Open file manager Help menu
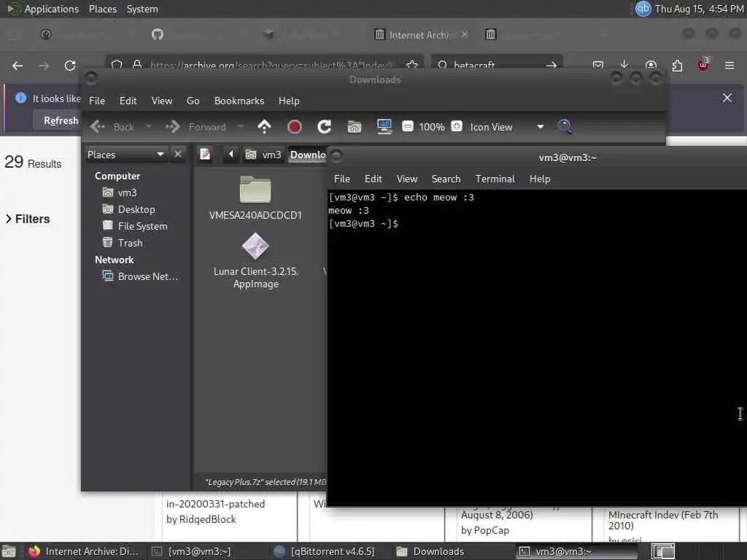The image size is (747, 560). click(289, 101)
